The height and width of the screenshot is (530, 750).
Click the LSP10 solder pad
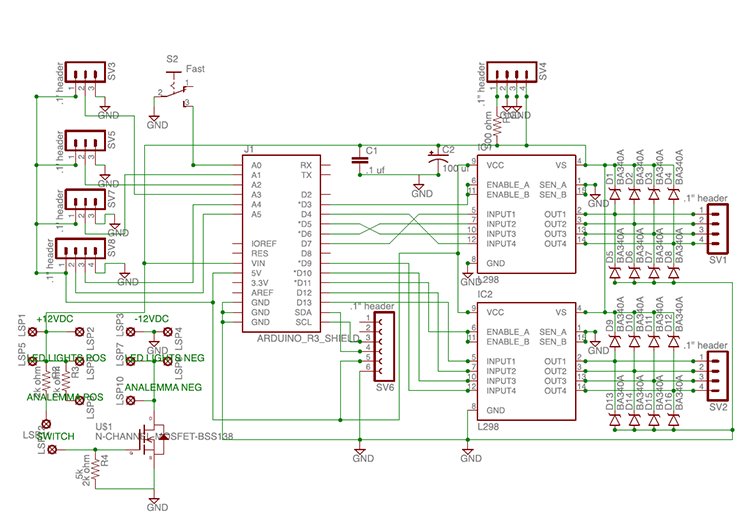pyautogui.click(x=130, y=400)
